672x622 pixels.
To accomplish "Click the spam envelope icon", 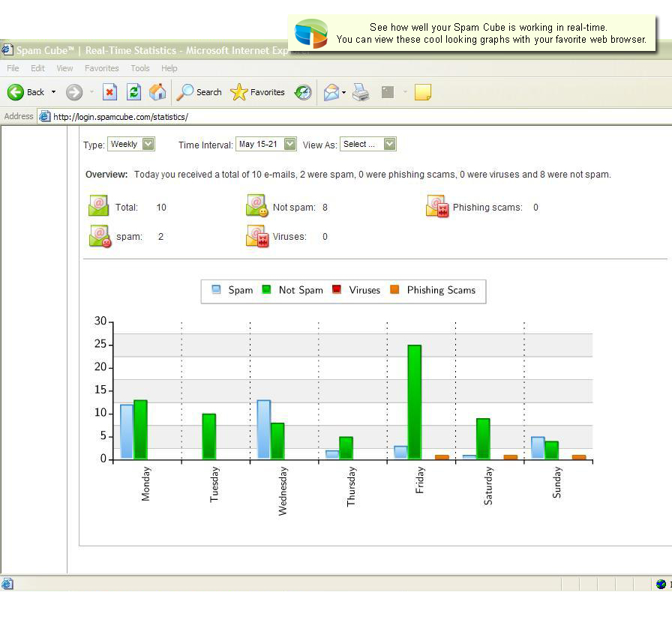I will point(98,235).
